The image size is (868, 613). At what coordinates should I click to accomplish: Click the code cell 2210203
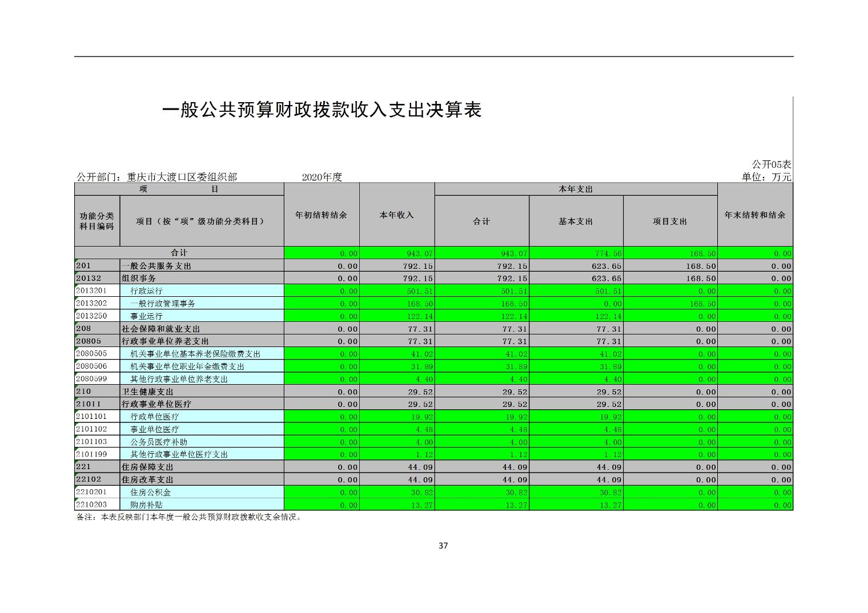tap(91, 505)
